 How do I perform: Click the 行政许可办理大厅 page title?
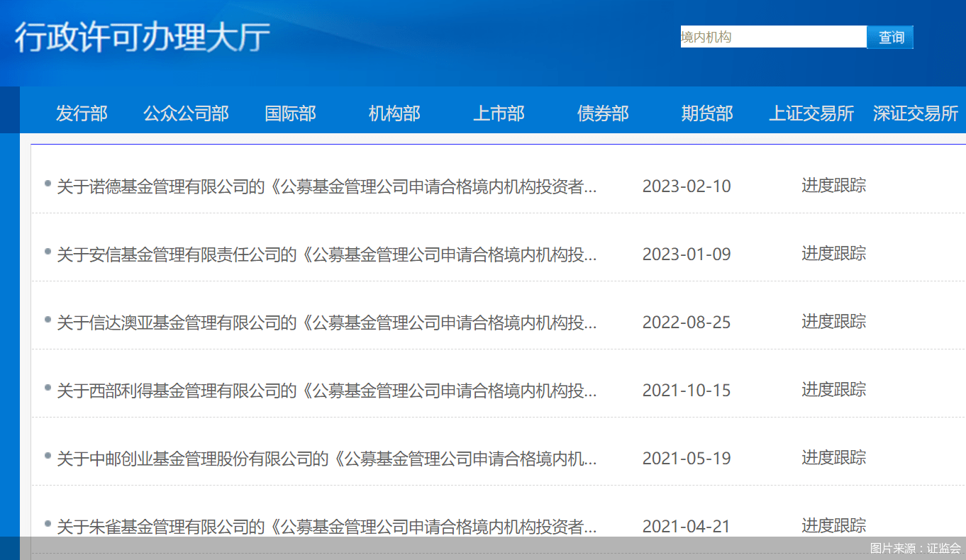pos(143,38)
